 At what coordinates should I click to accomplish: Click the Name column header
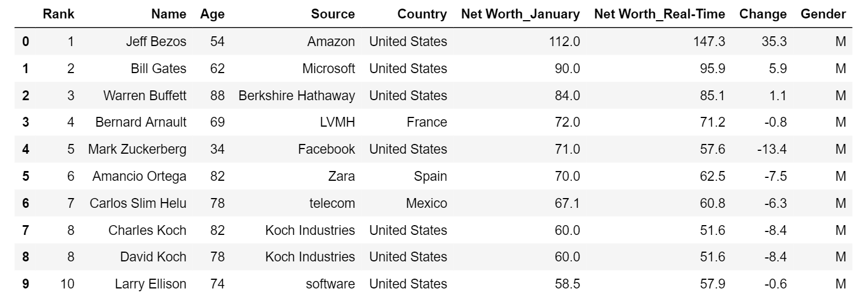tap(169, 14)
